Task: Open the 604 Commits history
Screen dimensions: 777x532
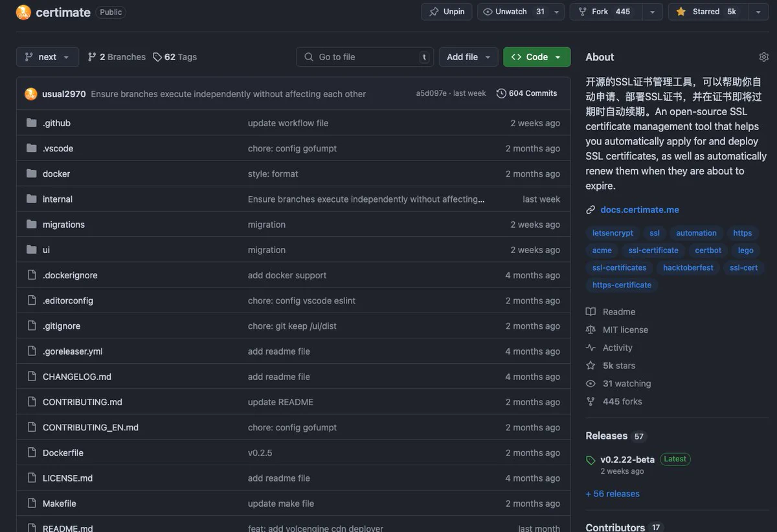Action: tap(527, 93)
